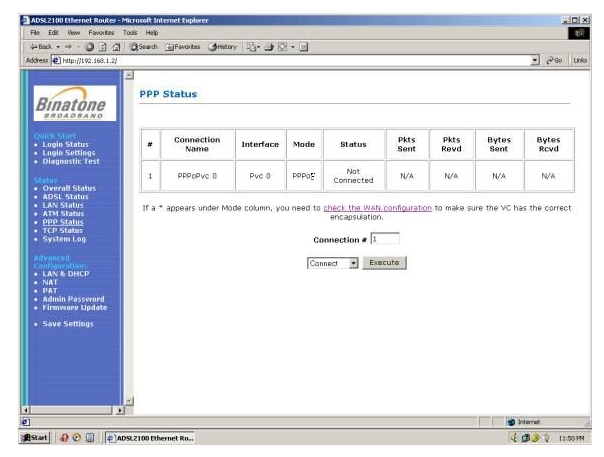Open the Favorites toolbar button
Viewport: 604px width, 457px height.
pyautogui.click(x=183, y=47)
